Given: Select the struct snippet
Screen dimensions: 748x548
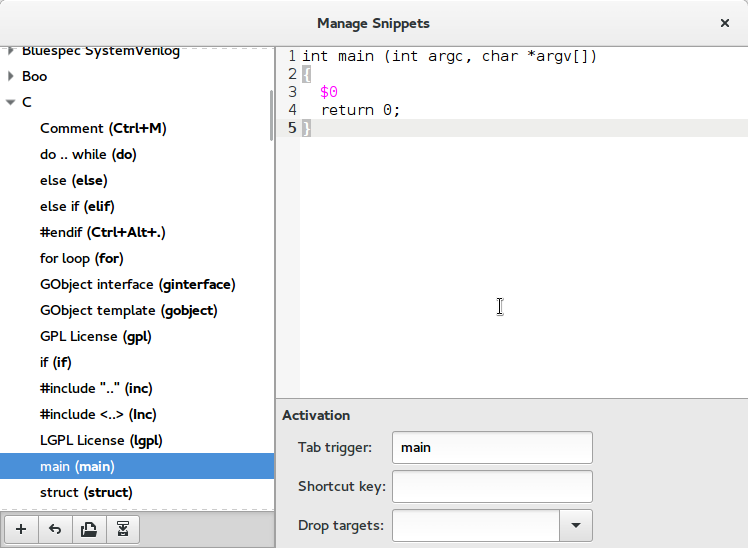Looking at the screenshot, I should (86, 492).
